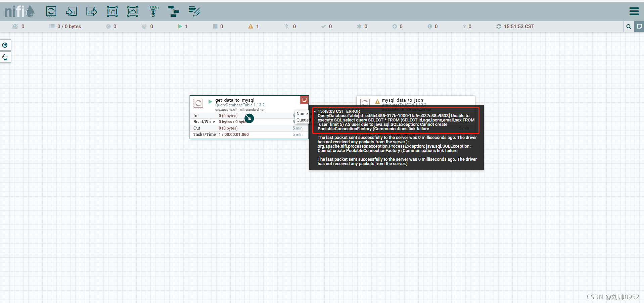Click the 0 / 0 bytes queue status text
This screenshot has width=644, height=303.
click(69, 27)
